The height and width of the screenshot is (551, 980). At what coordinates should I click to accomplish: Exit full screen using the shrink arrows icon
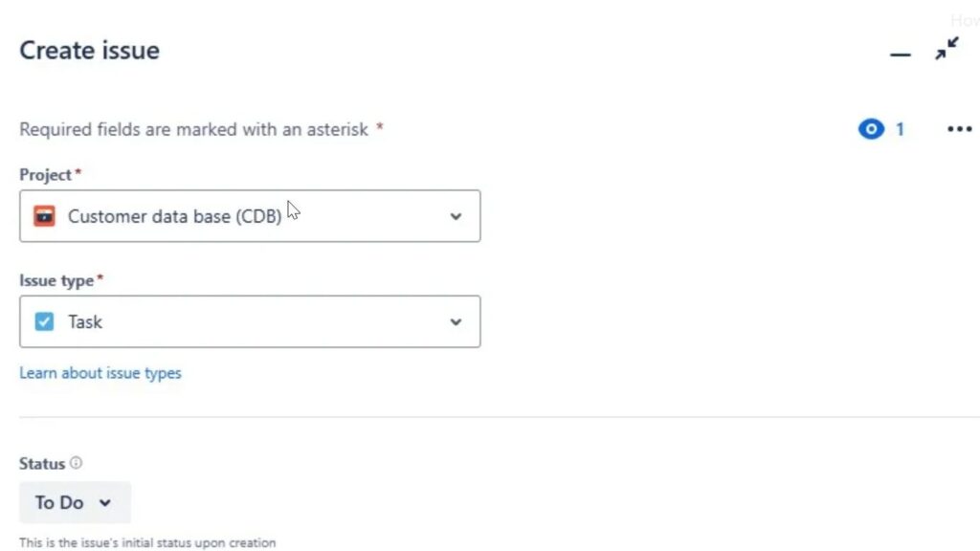pyautogui.click(x=946, y=49)
